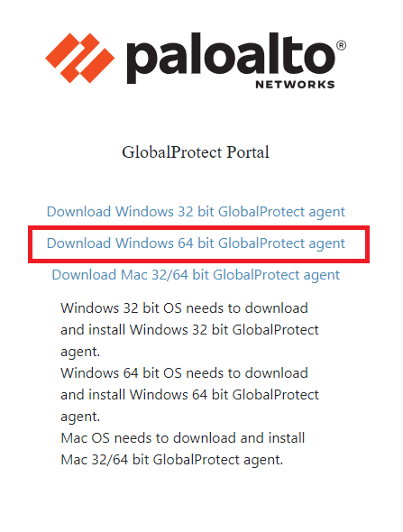Image resolution: width=403 pixels, height=532 pixels.
Task: Click the orange Palo Alto logo icon
Action: point(80,58)
